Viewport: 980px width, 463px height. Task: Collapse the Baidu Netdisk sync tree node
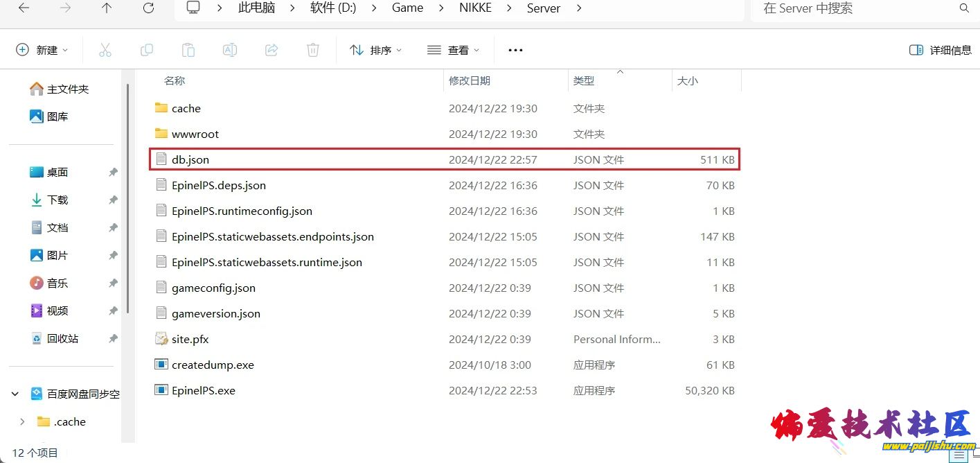[x=15, y=394]
